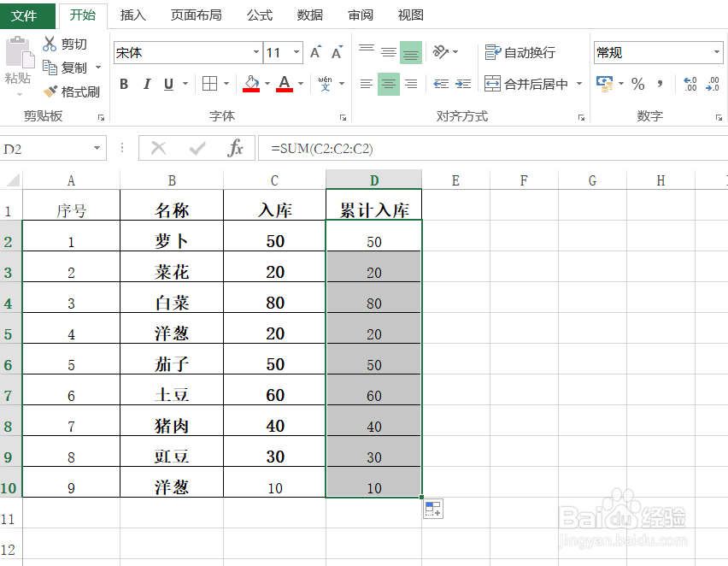Image resolution: width=728 pixels, height=566 pixels.
Task: Switch to Insert (插入) tab
Action: pos(132,15)
